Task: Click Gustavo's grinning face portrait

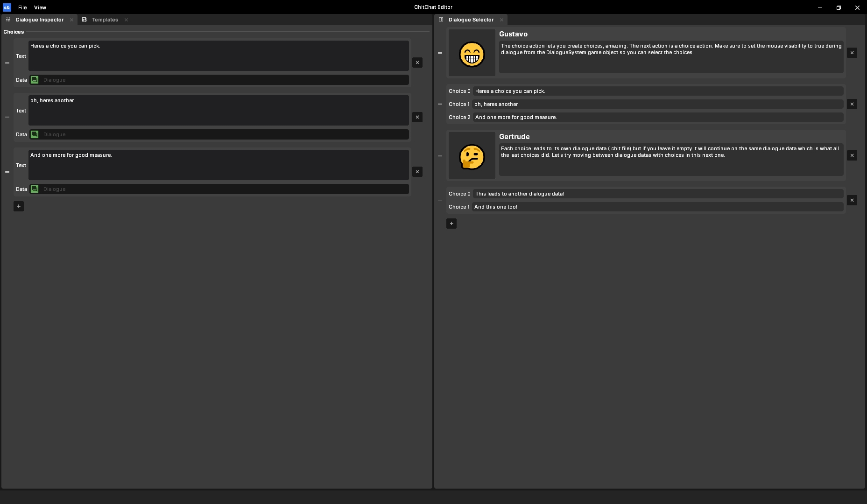Action: click(472, 53)
